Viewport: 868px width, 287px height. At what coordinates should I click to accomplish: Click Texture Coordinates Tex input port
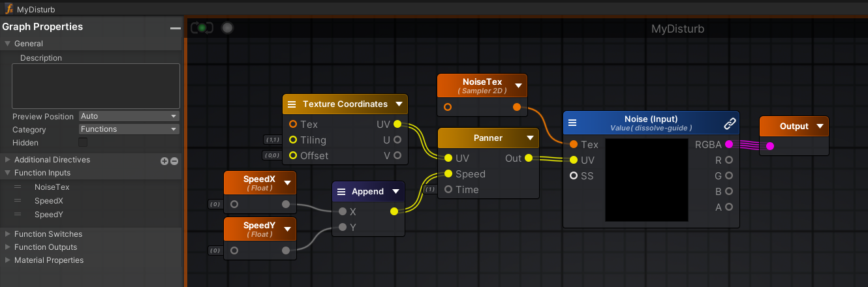pyautogui.click(x=293, y=124)
